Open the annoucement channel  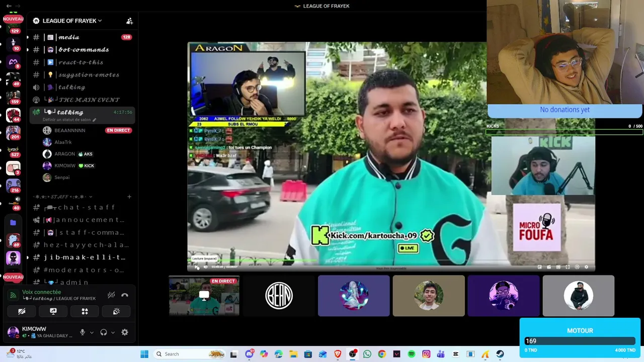pyautogui.click(x=82, y=220)
